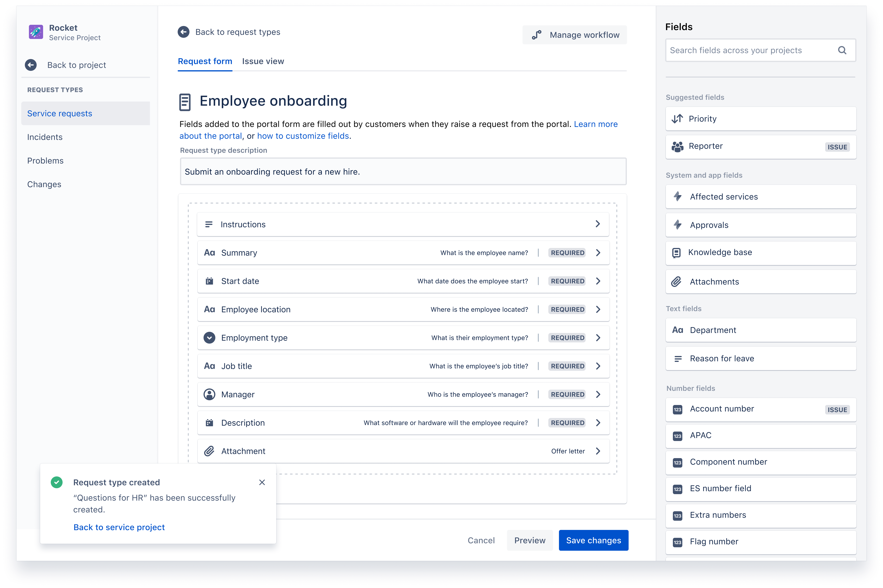This screenshot has width=883, height=588.
Task: Expand the Start date field settings
Action: [x=598, y=281]
